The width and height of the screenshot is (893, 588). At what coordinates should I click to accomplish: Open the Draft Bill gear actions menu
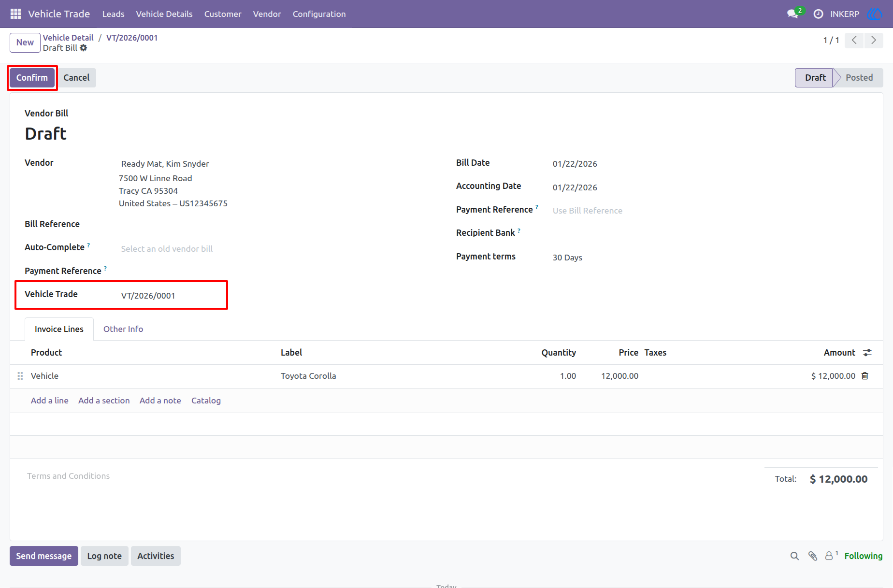click(x=84, y=48)
